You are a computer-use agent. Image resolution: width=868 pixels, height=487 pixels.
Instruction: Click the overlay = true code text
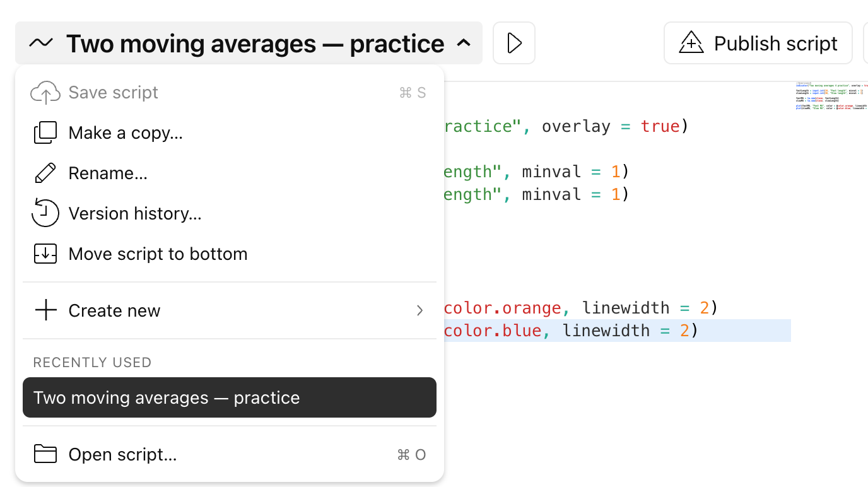click(x=611, y=126)
